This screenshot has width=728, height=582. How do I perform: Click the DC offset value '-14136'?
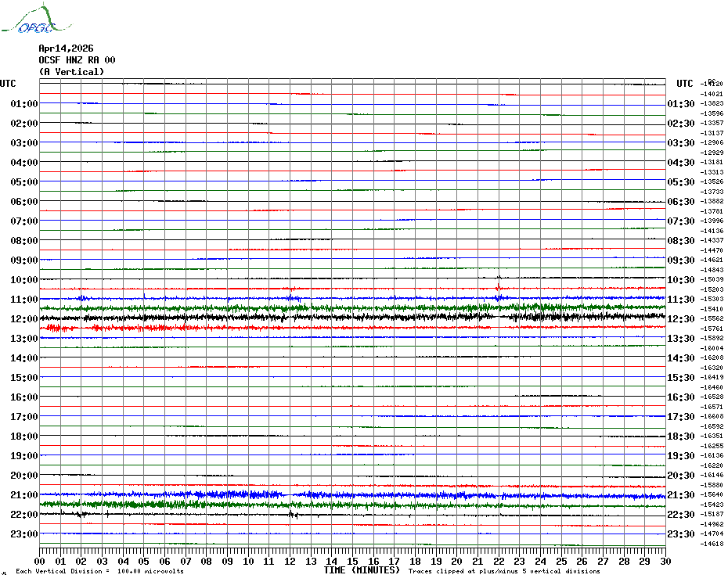(x=712, y=231)
